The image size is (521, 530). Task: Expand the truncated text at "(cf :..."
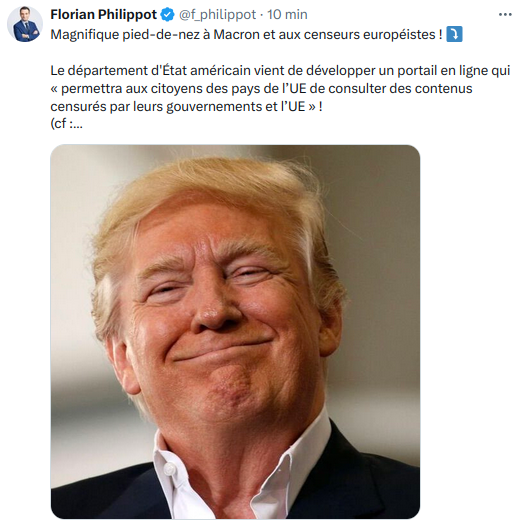click(x=67, y=124)
